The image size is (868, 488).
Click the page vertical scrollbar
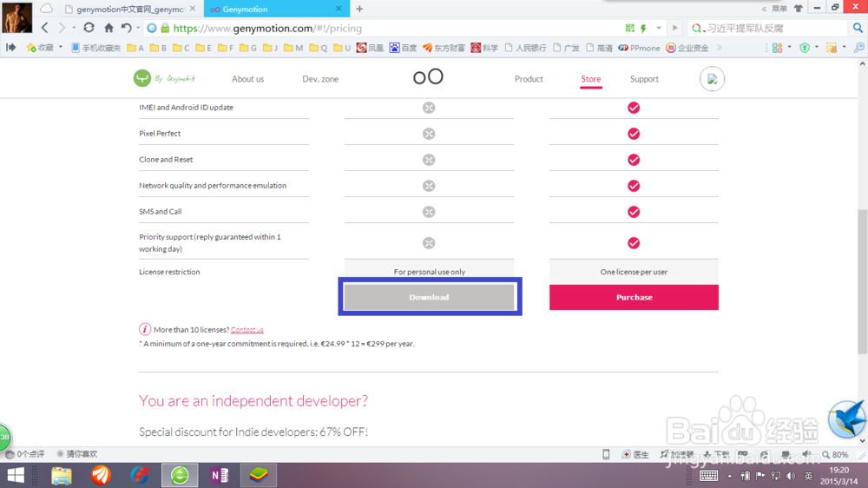click(x=863, y=281)
